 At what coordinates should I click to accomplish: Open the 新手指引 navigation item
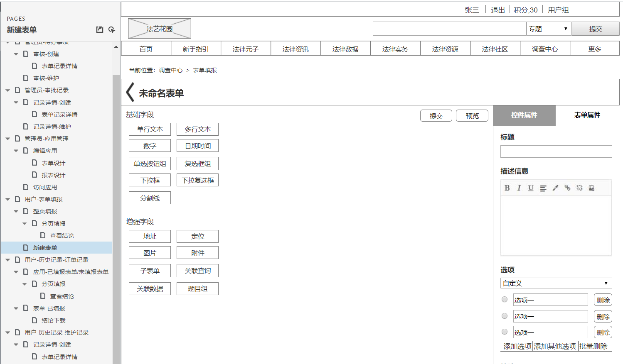click(x=196, y=49)
